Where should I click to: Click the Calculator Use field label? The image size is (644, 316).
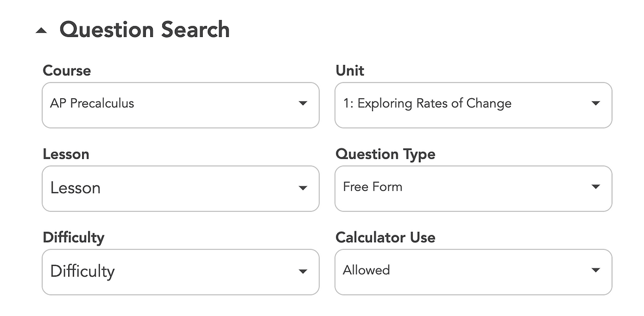tap(385, 238)
